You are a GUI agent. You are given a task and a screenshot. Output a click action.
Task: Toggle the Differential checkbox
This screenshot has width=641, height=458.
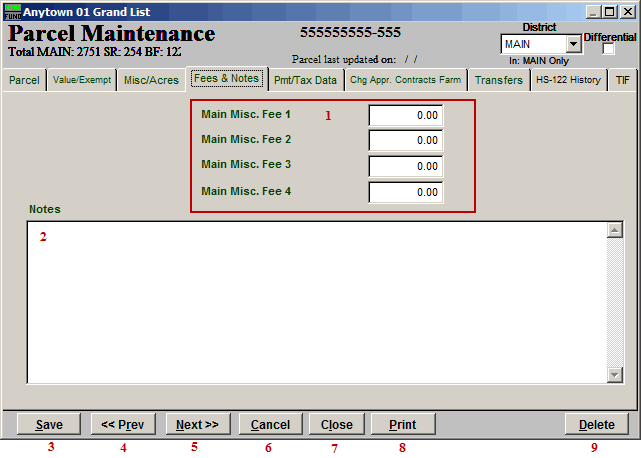tap(609, 49)
